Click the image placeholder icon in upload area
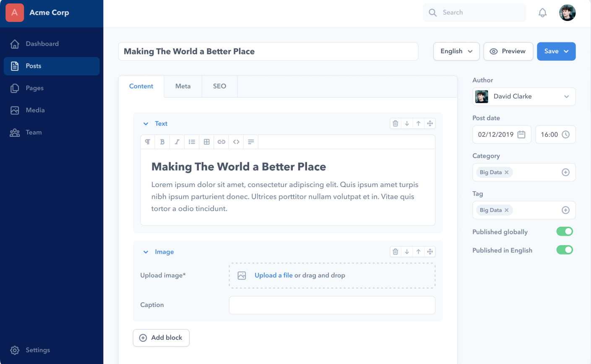Screen dimensions: 591x364 (x=242, y=276)
